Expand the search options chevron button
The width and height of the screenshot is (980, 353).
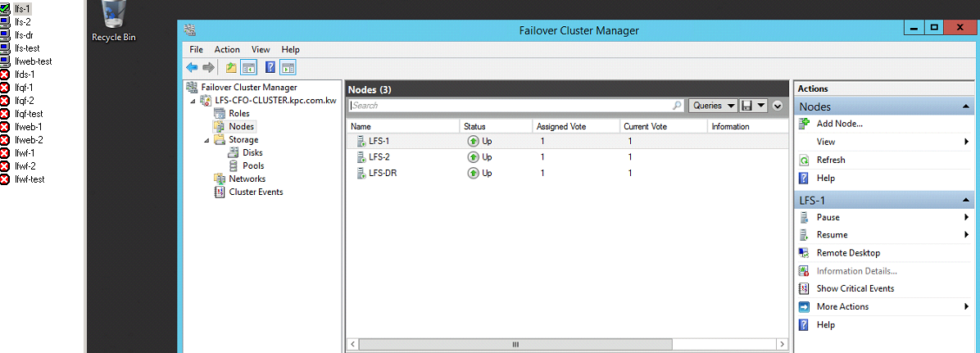(778, 106)
